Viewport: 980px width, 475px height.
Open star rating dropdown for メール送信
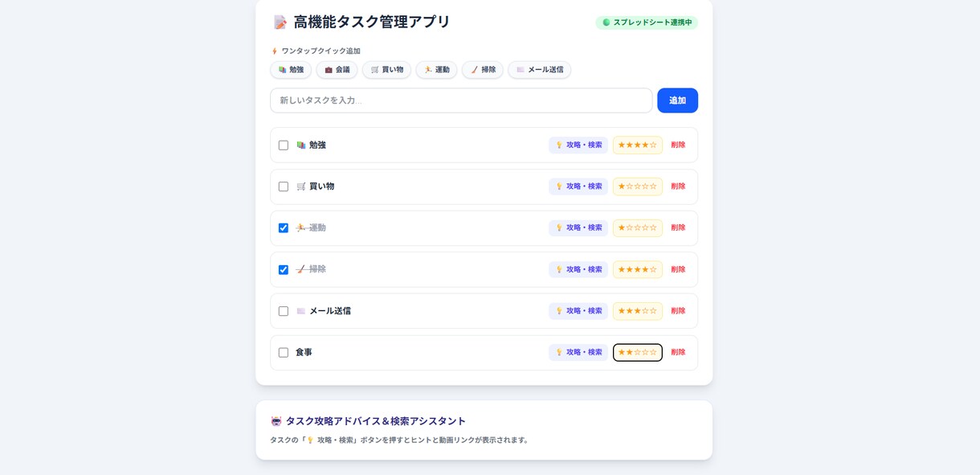pyautogui.click(x=638, y=311)
